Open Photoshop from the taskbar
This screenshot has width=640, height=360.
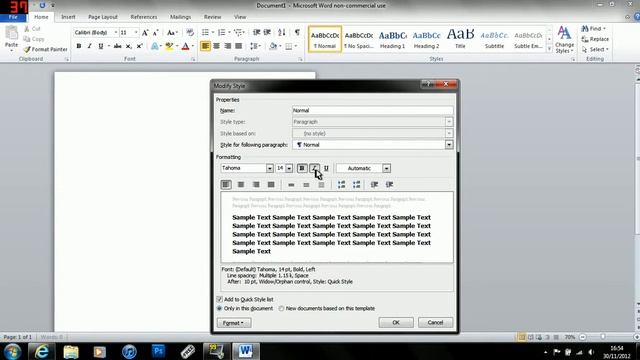pos(158,351)
